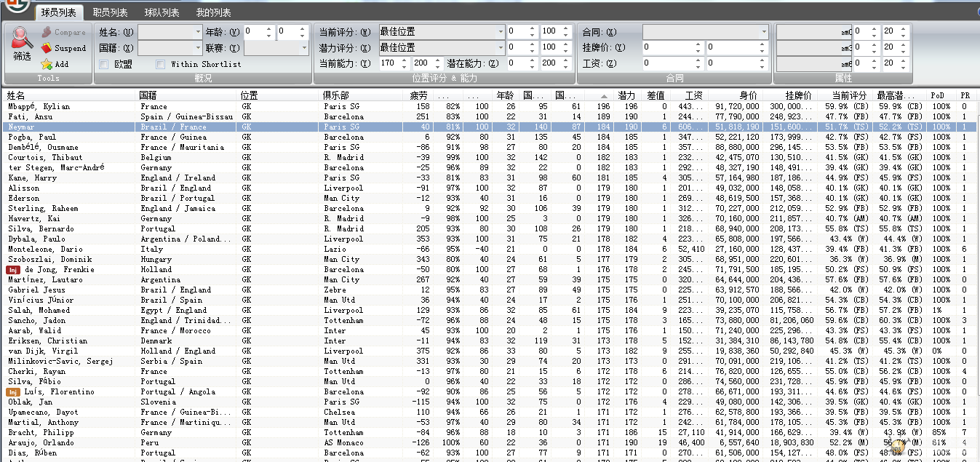Select the Mbappé, Kylian row

(490, 106)
